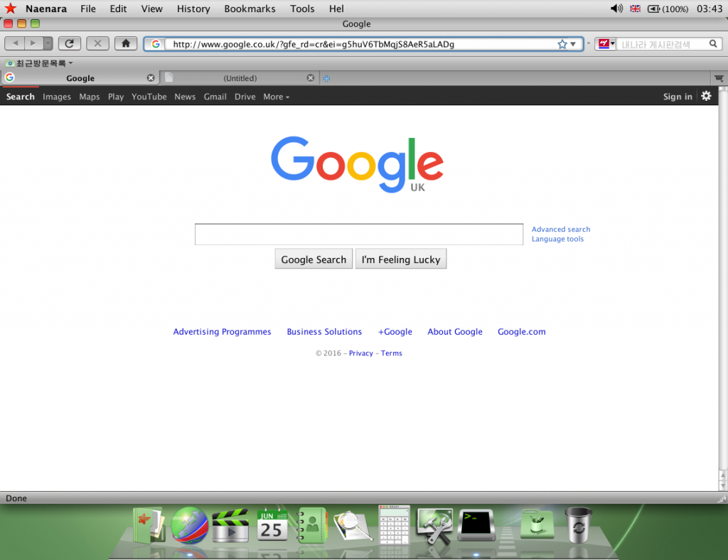728x560 pixels.
Task: Open the URL bar history dropdown arrow
Action: pyautogui.click(x=573, y=44)
